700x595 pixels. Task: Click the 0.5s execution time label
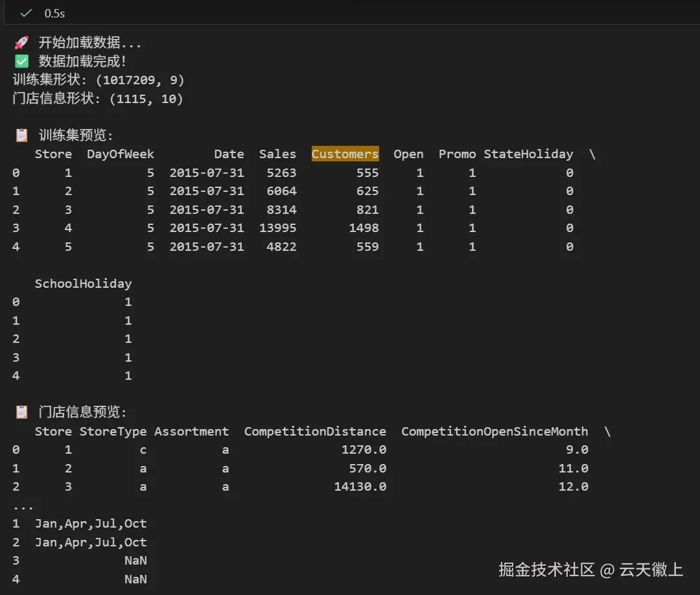(x=54, y=13)
